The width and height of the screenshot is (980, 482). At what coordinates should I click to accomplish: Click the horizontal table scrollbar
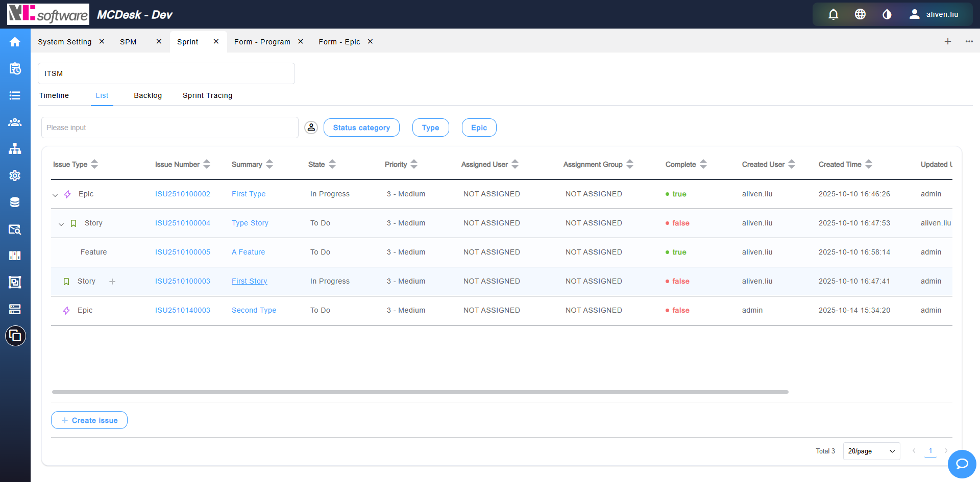420,392
